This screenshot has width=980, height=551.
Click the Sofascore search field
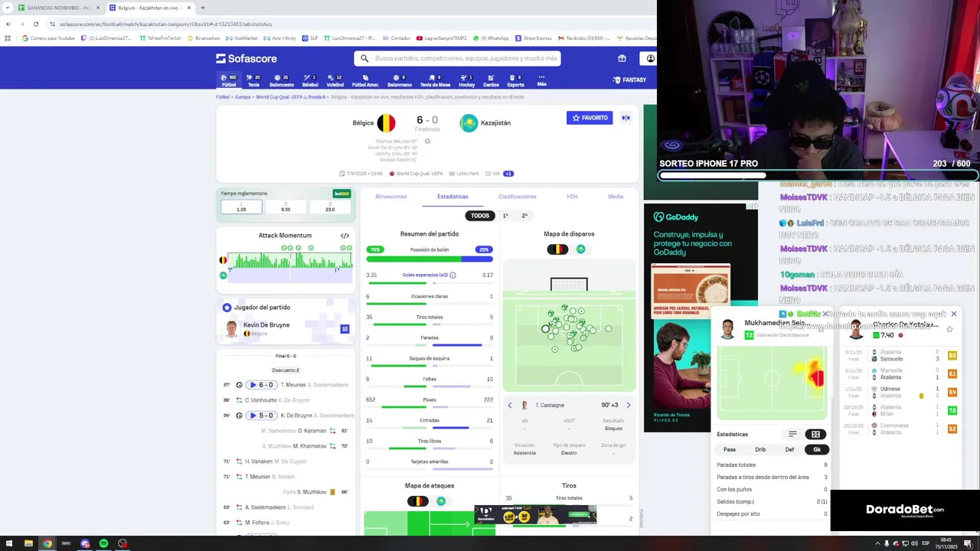(x=457, y=58)
